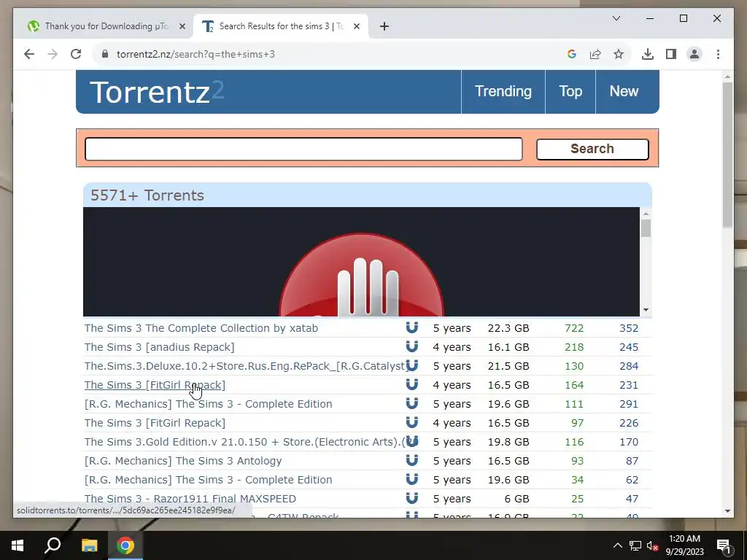Screen dimensions: 747x560
Task: Open the Chrome downloads icon
Action: 648,54
